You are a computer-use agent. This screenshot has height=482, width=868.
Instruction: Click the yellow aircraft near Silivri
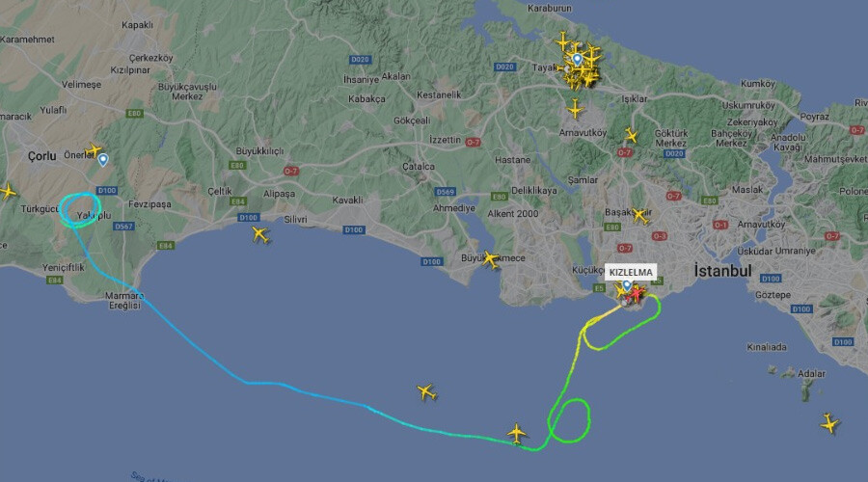[260, 234]
